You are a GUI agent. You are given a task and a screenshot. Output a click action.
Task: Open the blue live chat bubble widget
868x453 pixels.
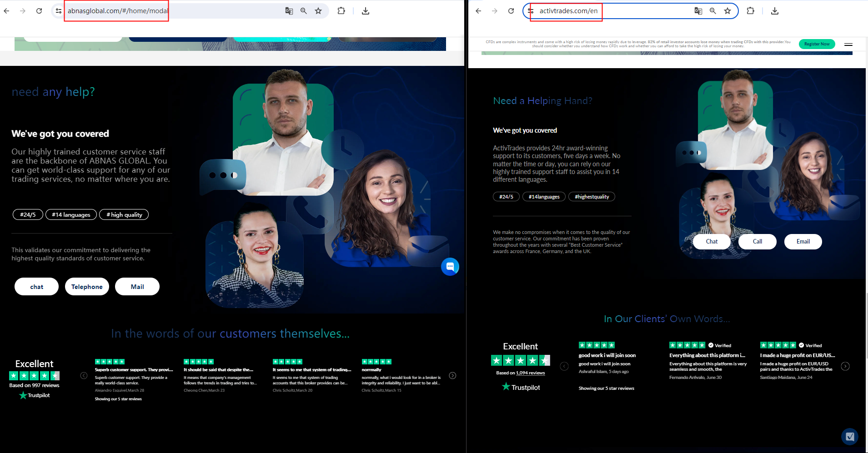click(x=450, y=266)
